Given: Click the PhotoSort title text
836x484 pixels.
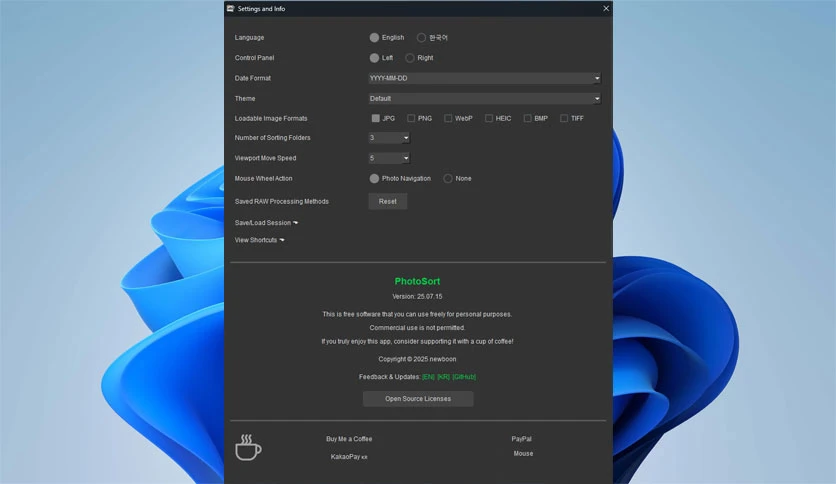Looking at the screenshot, I should point(417,281).
